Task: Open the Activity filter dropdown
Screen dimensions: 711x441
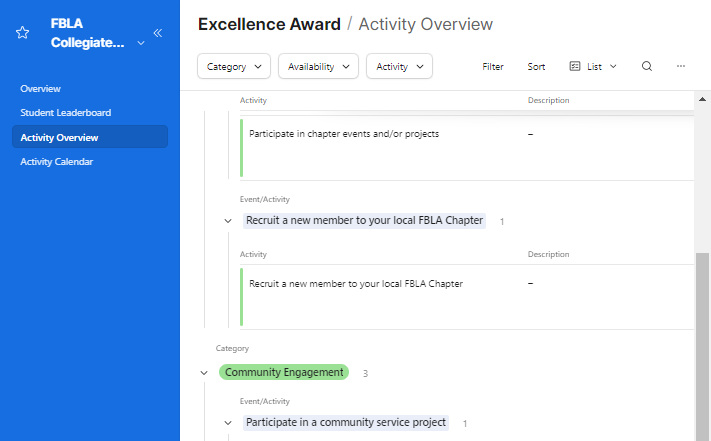Action: 399,66
